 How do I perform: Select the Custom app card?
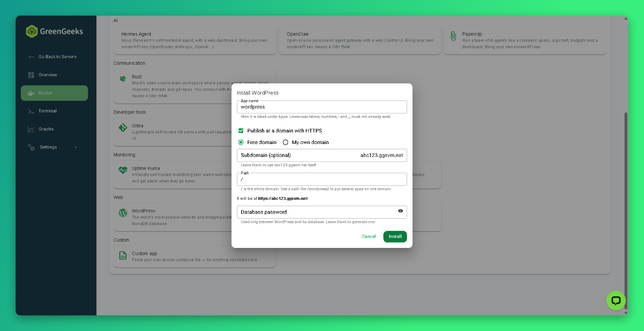[x=195, y=256]
